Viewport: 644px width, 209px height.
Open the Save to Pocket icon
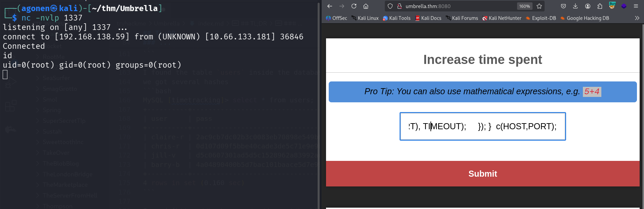(x=563, y=6)
